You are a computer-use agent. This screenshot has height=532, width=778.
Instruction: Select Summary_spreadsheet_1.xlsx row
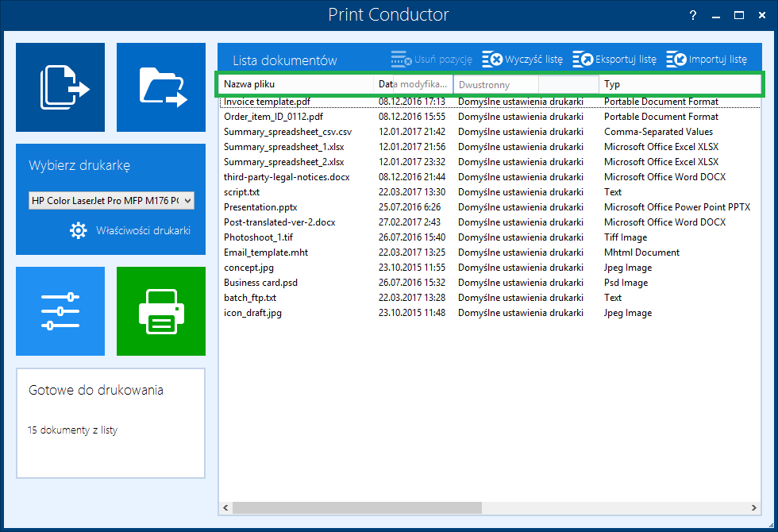[x=489, y=147]
